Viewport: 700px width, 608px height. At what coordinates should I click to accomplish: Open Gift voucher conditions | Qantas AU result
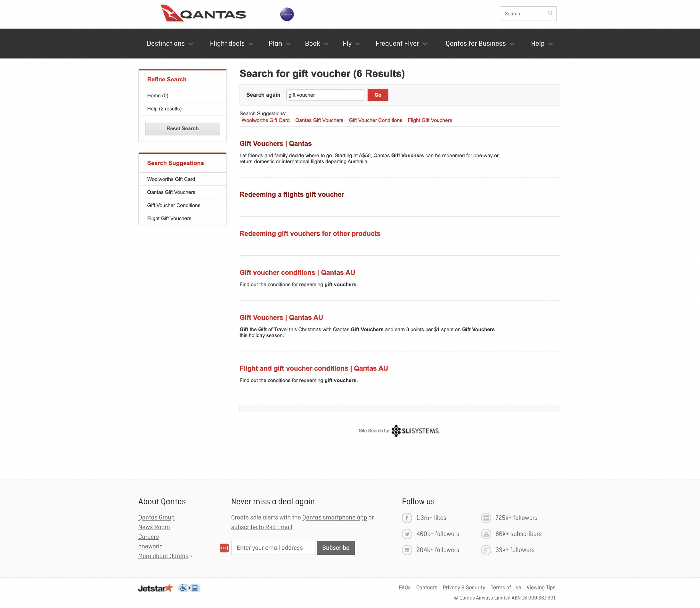[x=297, y=272]
